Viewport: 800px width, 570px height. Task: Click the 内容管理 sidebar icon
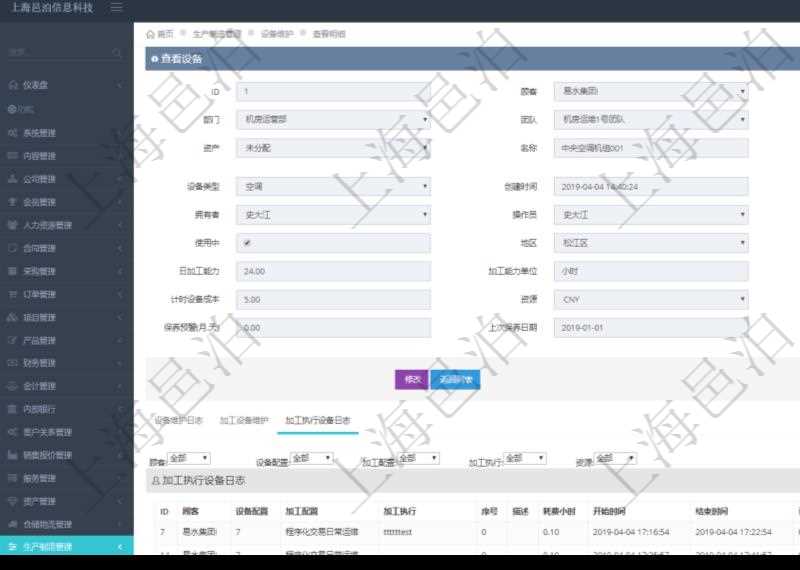tap(13, 156)
